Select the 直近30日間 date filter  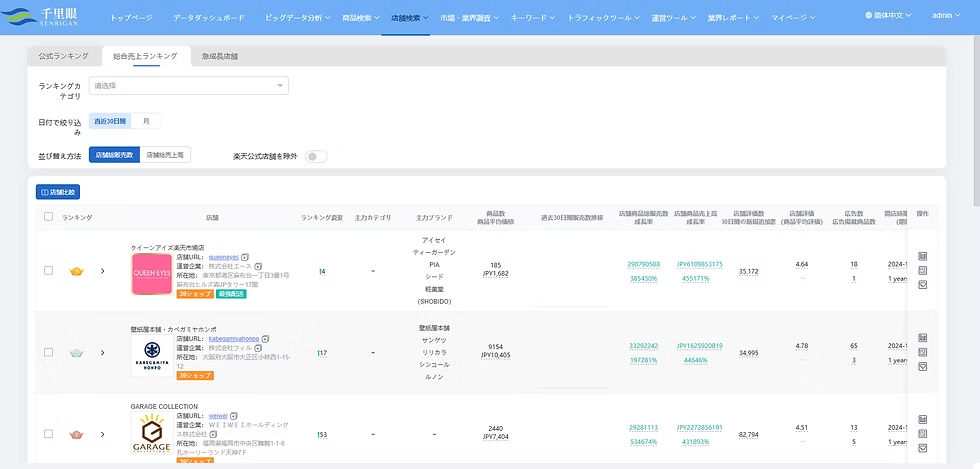click(x=110, y=121)
